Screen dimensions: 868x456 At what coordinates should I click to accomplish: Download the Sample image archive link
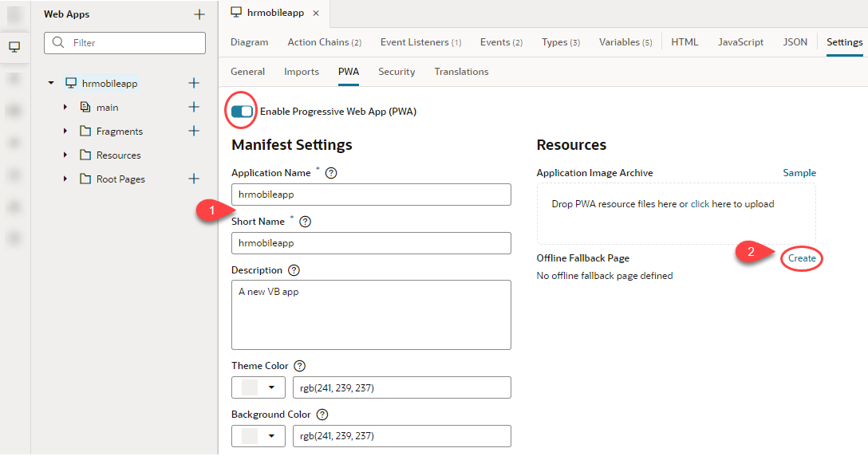(799, 173)
